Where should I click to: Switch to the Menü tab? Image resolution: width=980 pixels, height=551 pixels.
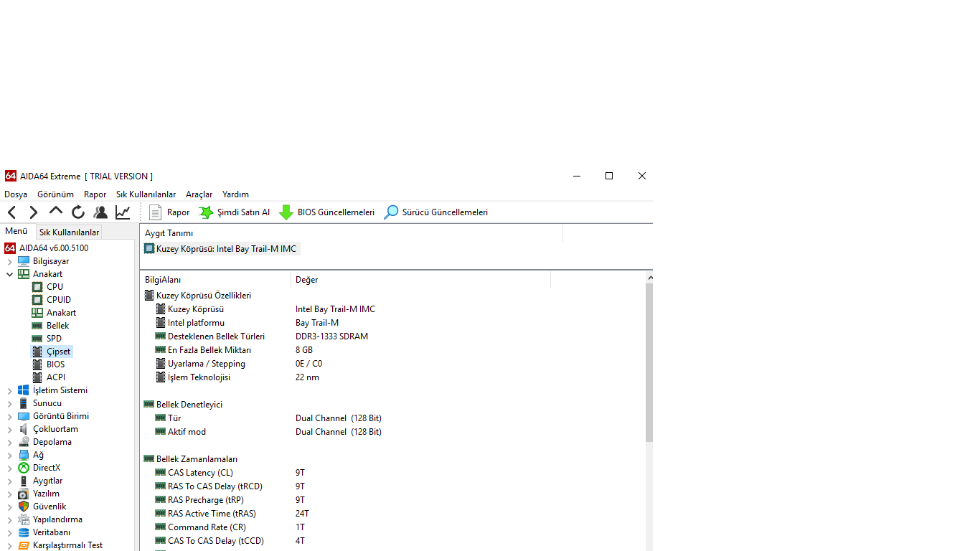[17, 231]
